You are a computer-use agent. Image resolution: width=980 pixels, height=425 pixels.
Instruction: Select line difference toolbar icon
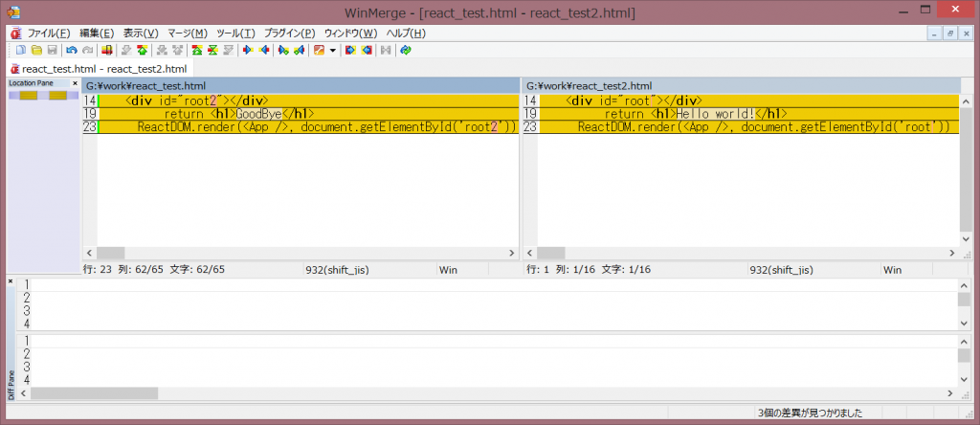(x=107, y=50)
